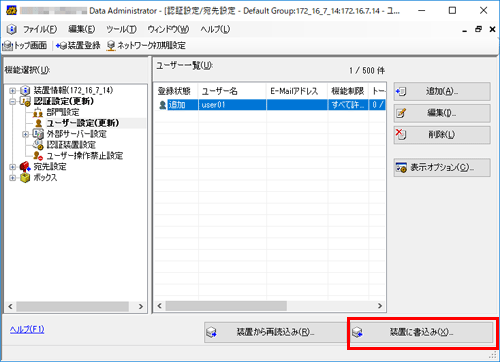Expand the ボックス tree node
Viewport: 500px width, 362px height.
point(12,178)
